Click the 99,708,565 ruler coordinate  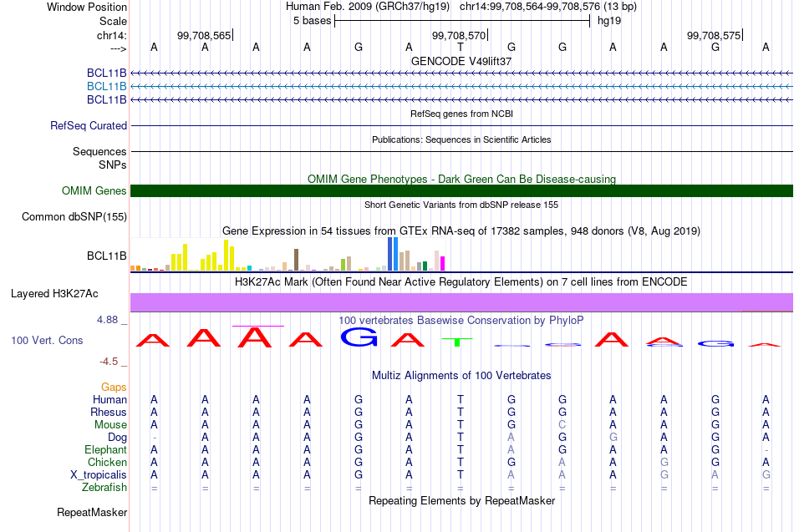[204, 35]
